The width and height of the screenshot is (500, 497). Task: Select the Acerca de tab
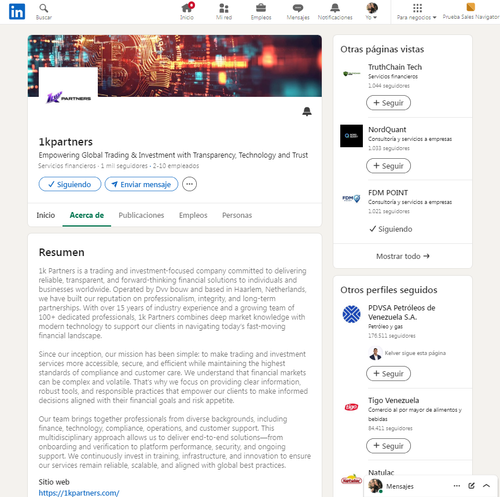[x=87, y=215]
